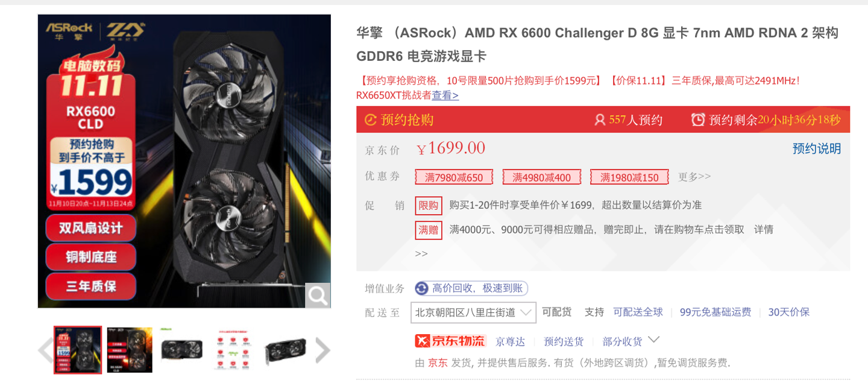Click the alarm clock icon beside 预约剩余
The width and height of the screenshot is (868, 386).
tap(698, 119)
